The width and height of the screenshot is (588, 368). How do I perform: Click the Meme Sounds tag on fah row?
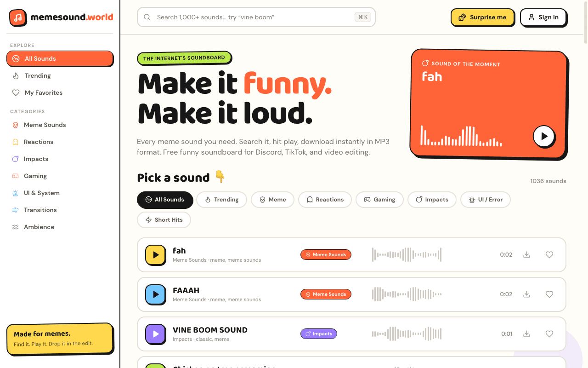click(x=326, y=255)
